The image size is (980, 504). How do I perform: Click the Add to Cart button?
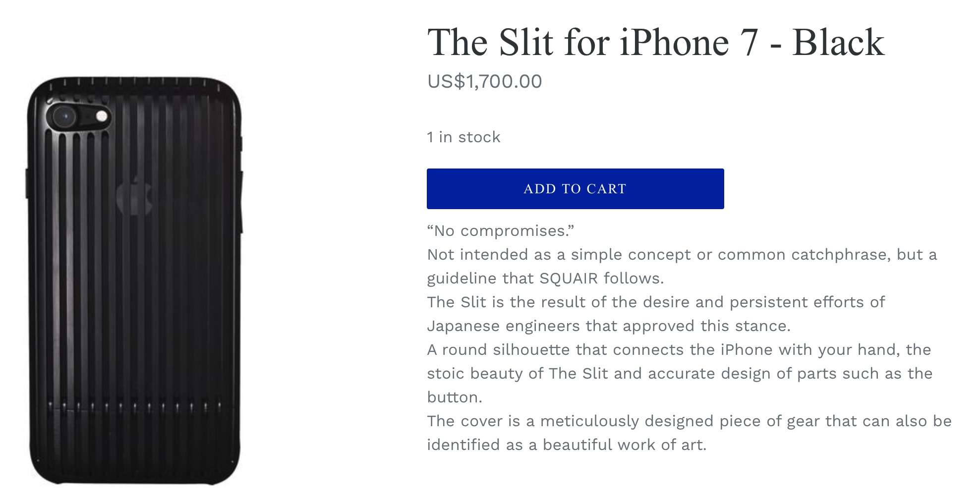click(x=575, y=189)
